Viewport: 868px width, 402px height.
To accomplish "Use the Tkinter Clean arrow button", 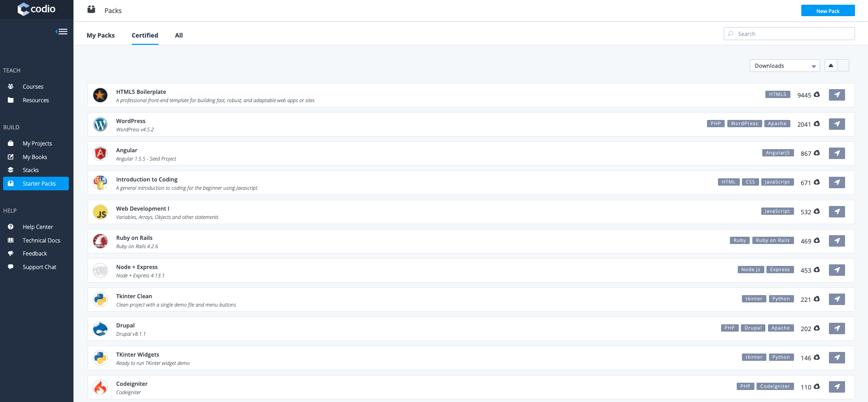I will pyautogui.click(x=837, y=299).
